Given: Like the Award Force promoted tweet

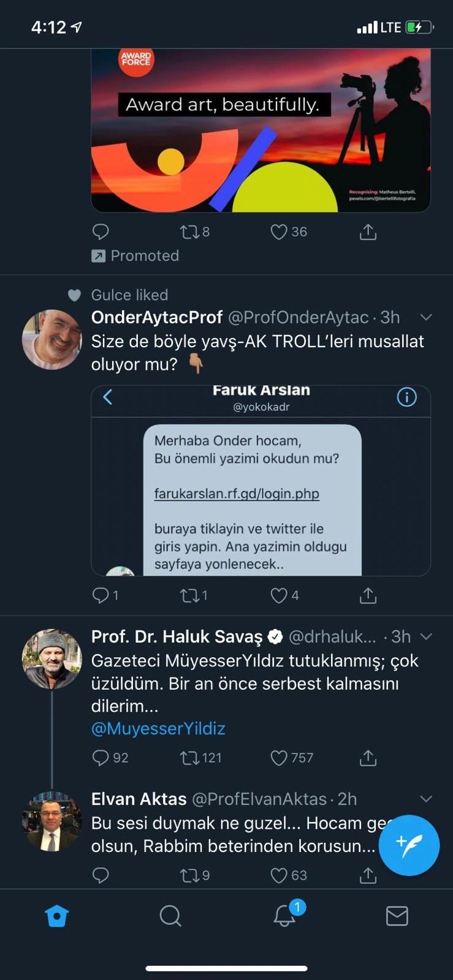Looking at the screenshot, I should point(279,232).
